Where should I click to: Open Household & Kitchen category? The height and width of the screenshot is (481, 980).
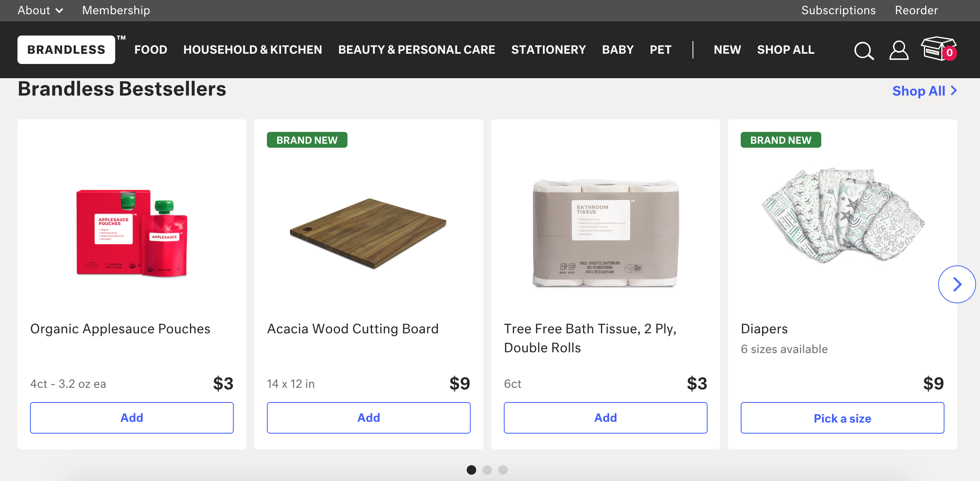[x=253, y=50]
